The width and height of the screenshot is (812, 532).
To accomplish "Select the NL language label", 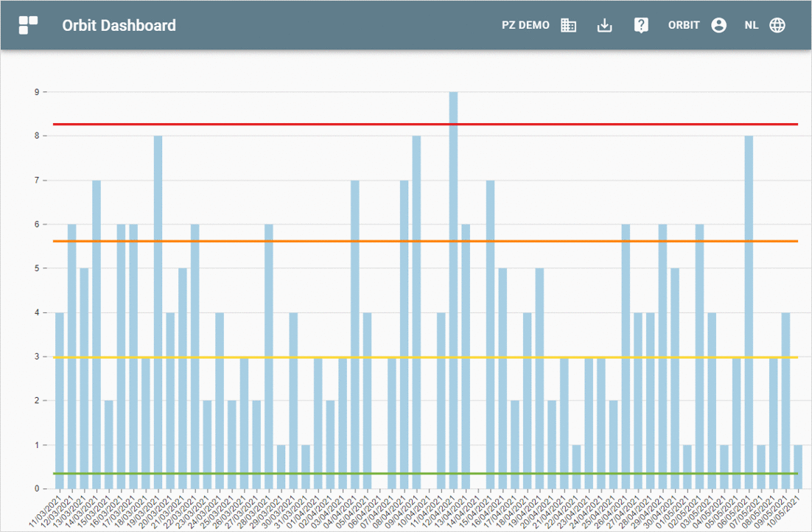I will click(752, 24).
